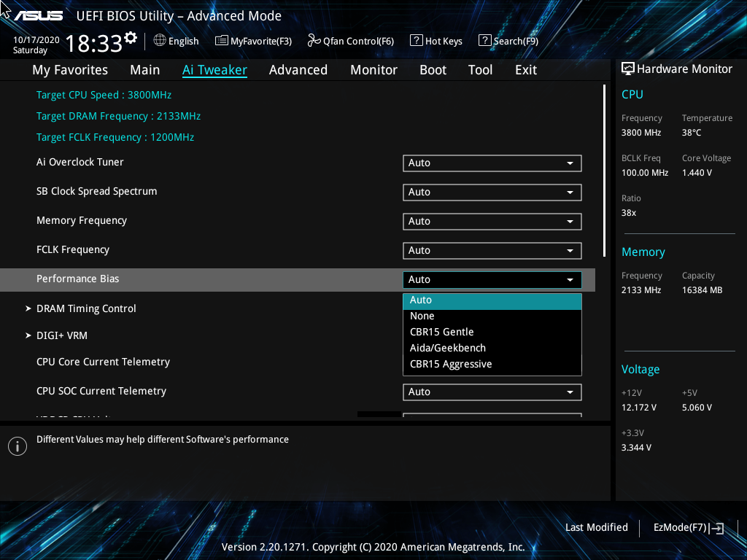This screenshot has height=560, width=747.
Task: Switch to the Advanced tab
Action: 298,70
